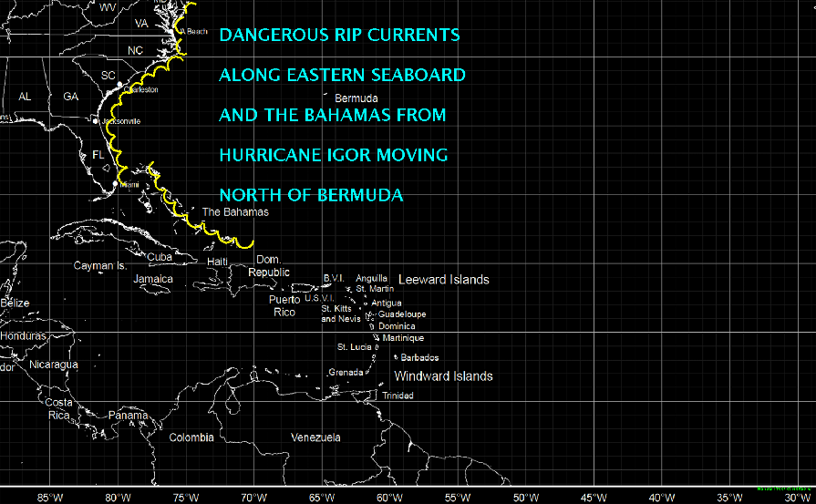
Task: Click the AND THE BAHAMAS FROM text line
Action: coord(333,115)
